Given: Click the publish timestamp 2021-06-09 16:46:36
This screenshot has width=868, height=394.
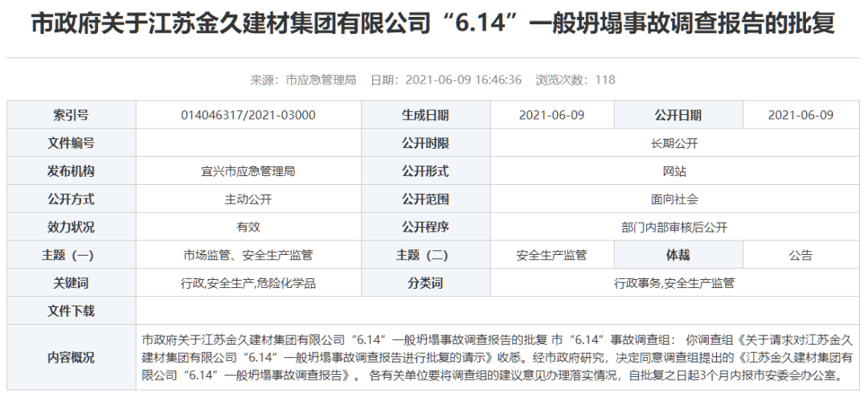Looking at the screenshot, I should (x=464, y=80).
